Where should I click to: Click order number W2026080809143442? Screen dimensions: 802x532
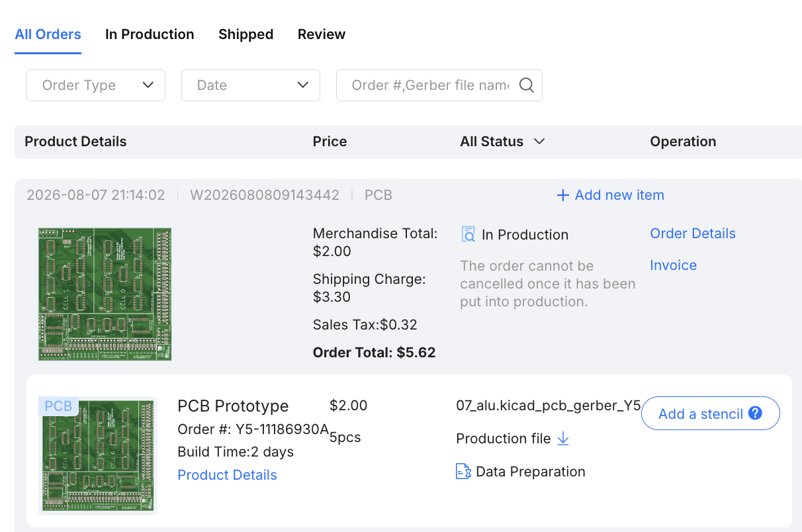pos(265,195)
